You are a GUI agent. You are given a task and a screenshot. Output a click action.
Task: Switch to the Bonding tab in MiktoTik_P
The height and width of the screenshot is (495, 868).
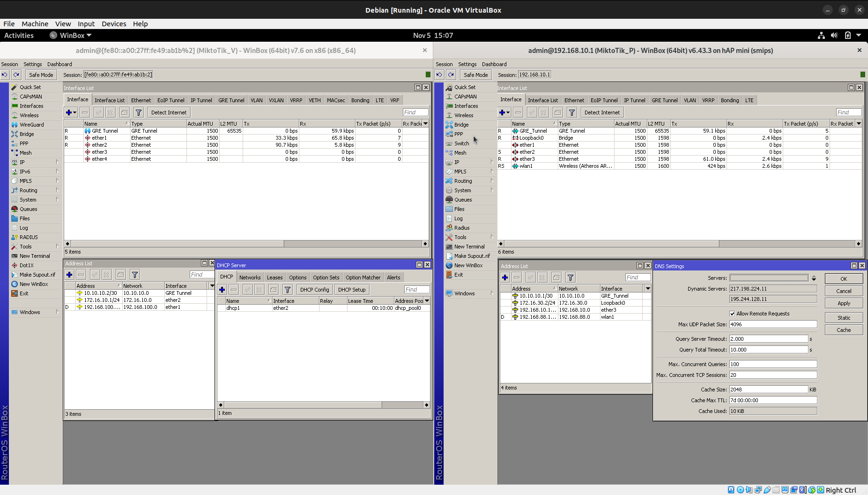[x=730, y=100]
